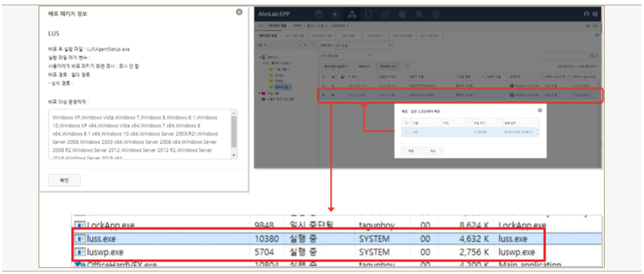644x274 pixels.
Task: Click the luswp.exe process icon
Action: [x=79, y=252]
